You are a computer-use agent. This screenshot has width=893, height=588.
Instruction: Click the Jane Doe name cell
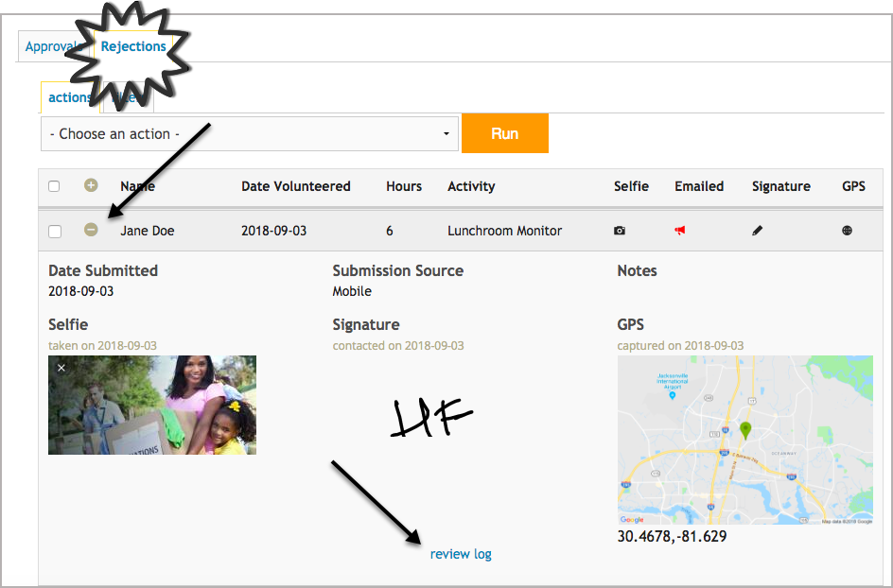[147, 231]
